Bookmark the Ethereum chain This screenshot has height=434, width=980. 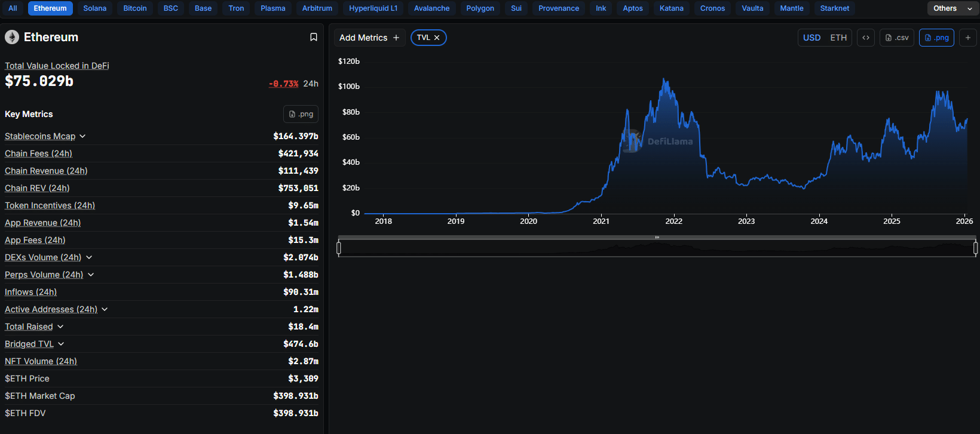[313, 37]
